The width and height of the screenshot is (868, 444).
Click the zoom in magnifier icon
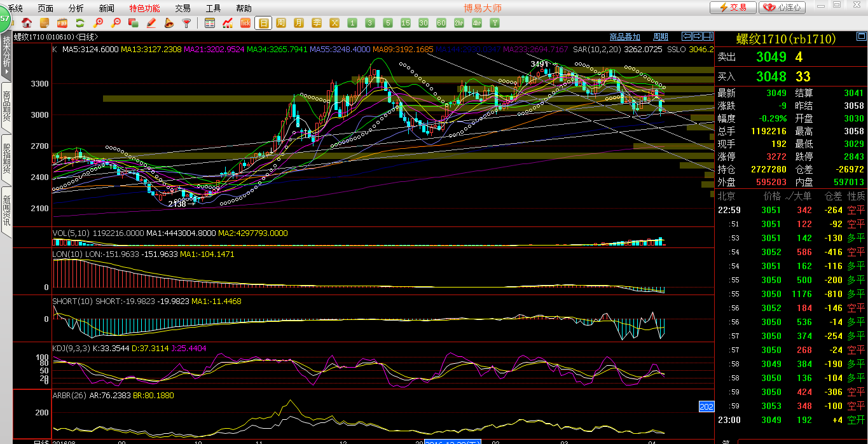pyautogui.click(x=99, y=23)
